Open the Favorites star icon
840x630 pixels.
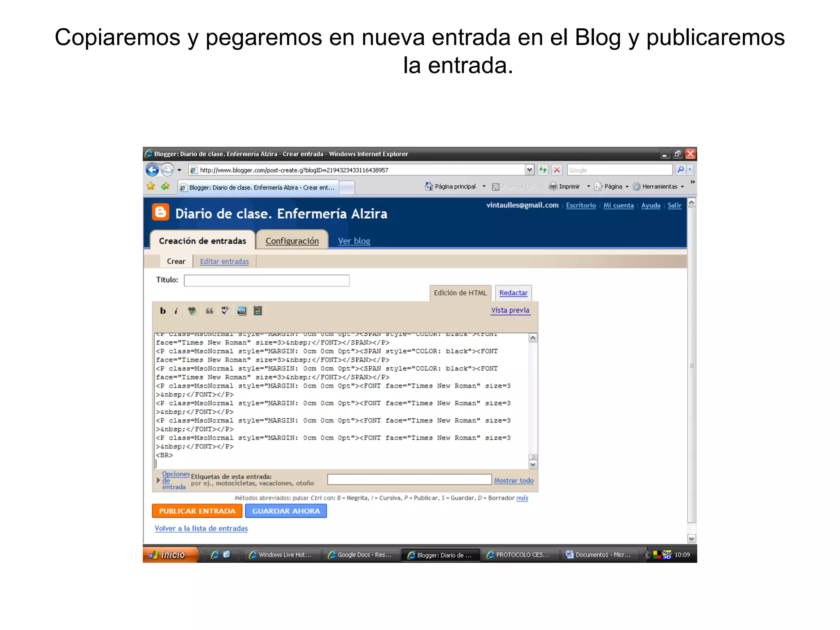151,187
